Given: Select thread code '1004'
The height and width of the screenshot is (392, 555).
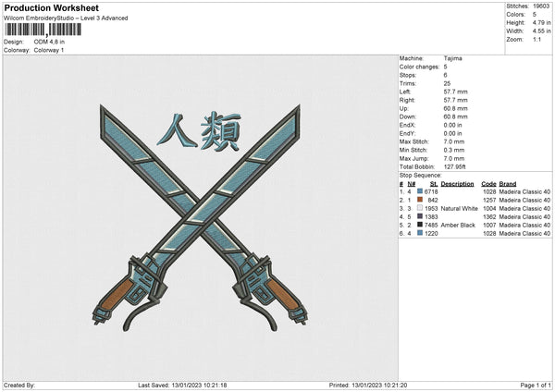Looking at the screenshot, I should click(x=489, y=208).
